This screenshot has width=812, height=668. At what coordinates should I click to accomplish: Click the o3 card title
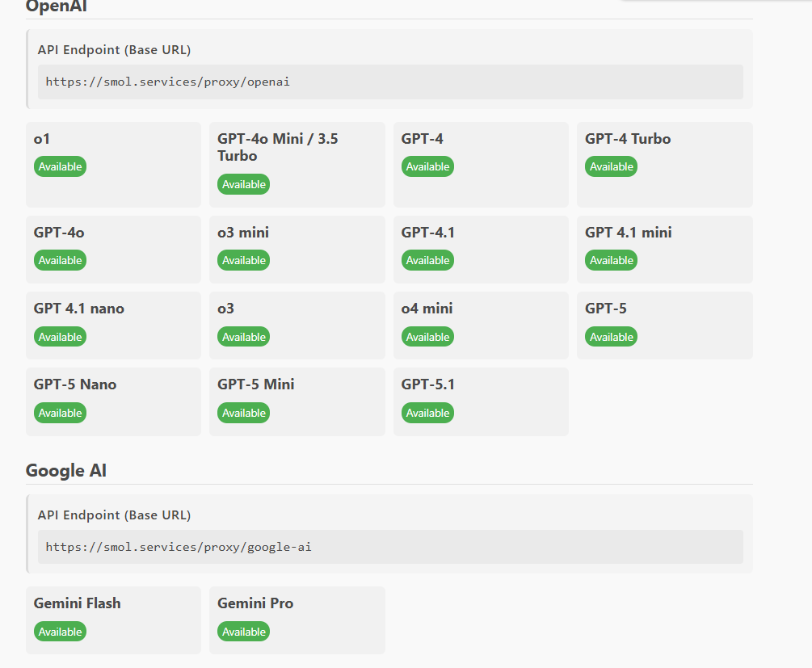225,309
